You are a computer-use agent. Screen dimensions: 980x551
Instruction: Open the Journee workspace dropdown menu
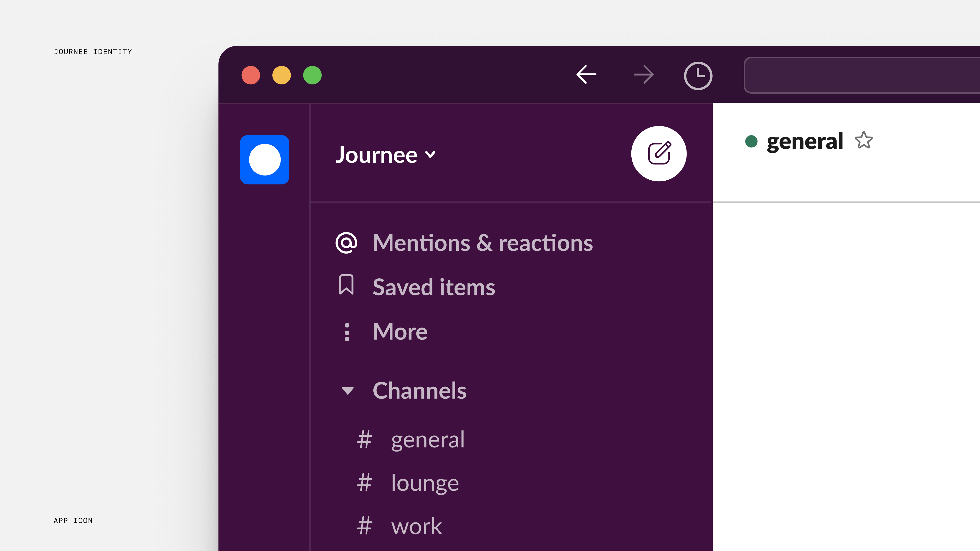[385, 155]
